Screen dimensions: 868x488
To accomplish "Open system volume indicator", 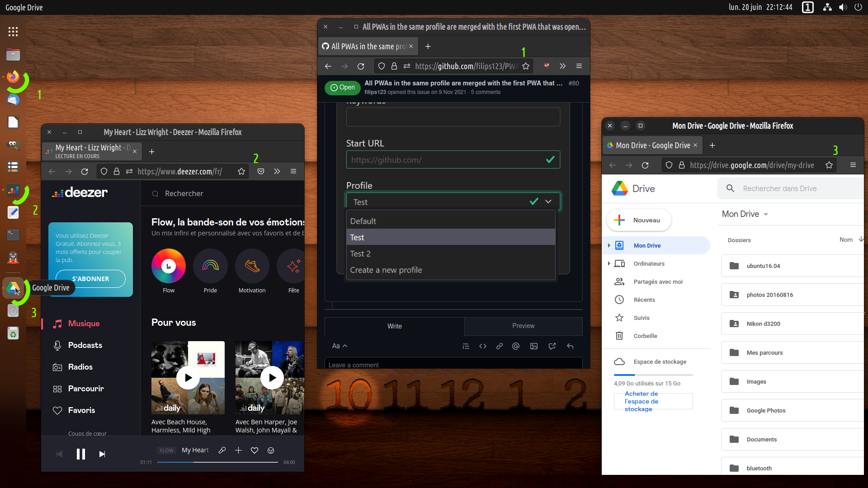I will pyautogui.click(x=843, y=7).
